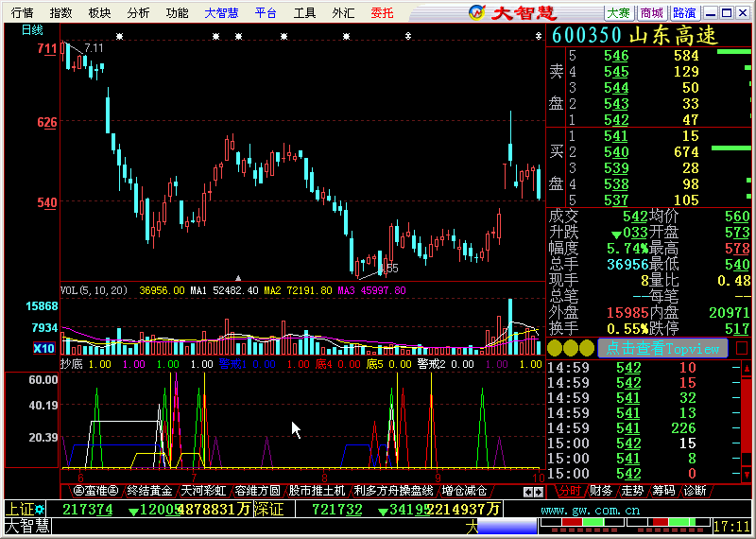
Task: Click the 点击查看Topview button
Action: (x=662, y=348)
